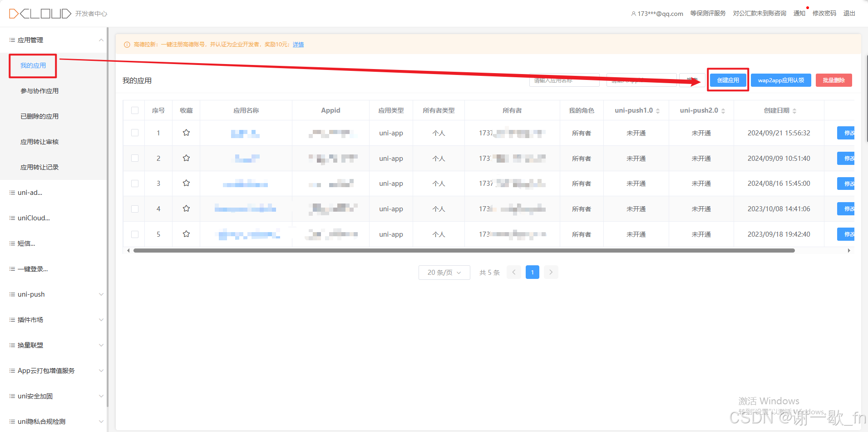Open the app name link in row 1
868x432 pixels.
click(x=245, y=133)
